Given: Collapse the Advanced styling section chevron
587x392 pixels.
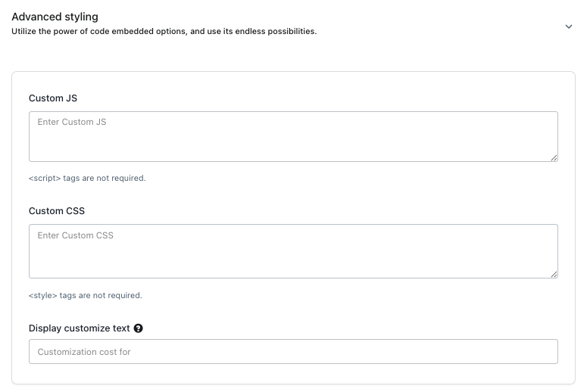Looking at the screenshot, I should click(569, 26).
